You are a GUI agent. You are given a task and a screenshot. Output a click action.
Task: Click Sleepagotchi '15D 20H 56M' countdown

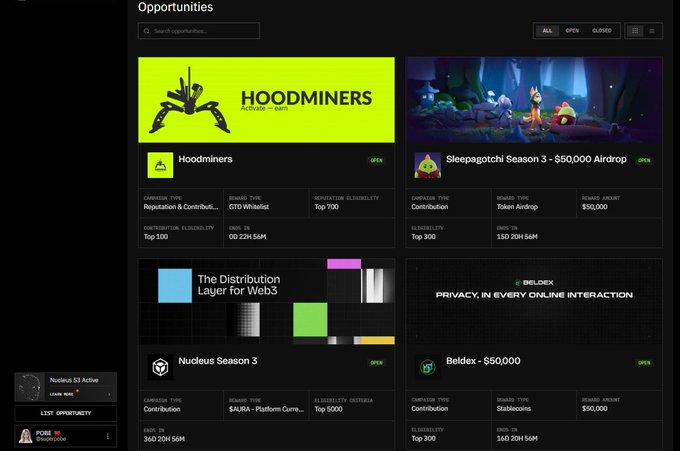517,237
